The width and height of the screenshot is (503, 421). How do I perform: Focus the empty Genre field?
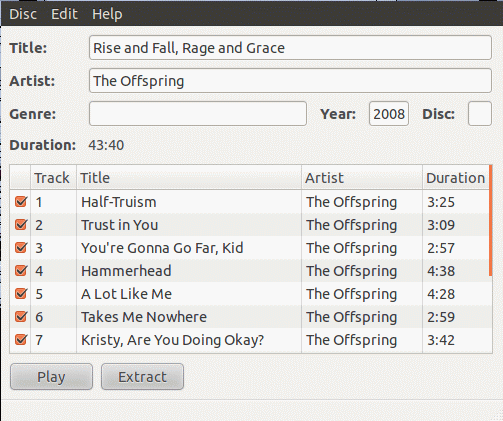[198, 114]
